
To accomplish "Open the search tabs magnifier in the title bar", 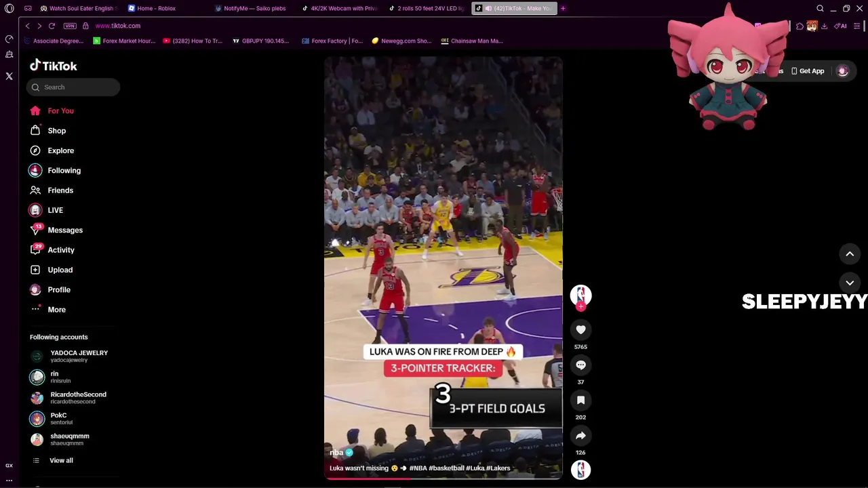I will [x=820, y=8].
